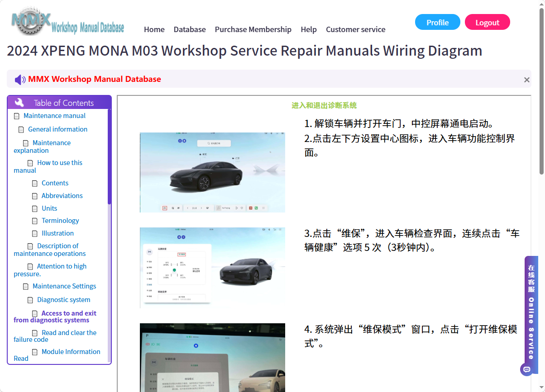545x392 pixels.
Task: Open the Online Service side tab
Action: [x=531, y=315]
